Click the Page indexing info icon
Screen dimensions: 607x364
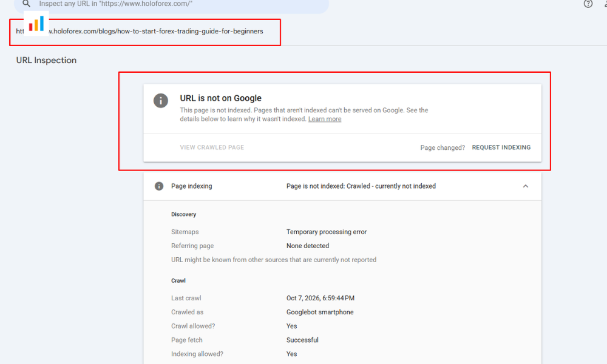pyautogui.click(x=158, y=186)
